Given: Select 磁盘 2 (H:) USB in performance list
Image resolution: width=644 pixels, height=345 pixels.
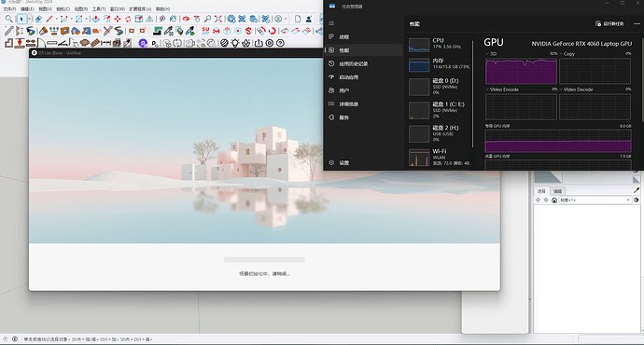Looking at the screenshot, I should click(x=439, y=133).
